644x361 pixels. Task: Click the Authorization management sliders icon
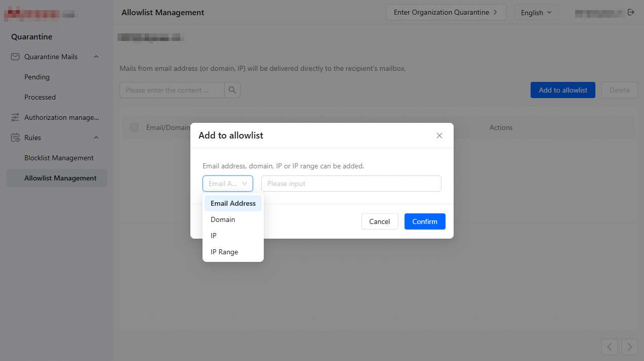tap(15, 117)
